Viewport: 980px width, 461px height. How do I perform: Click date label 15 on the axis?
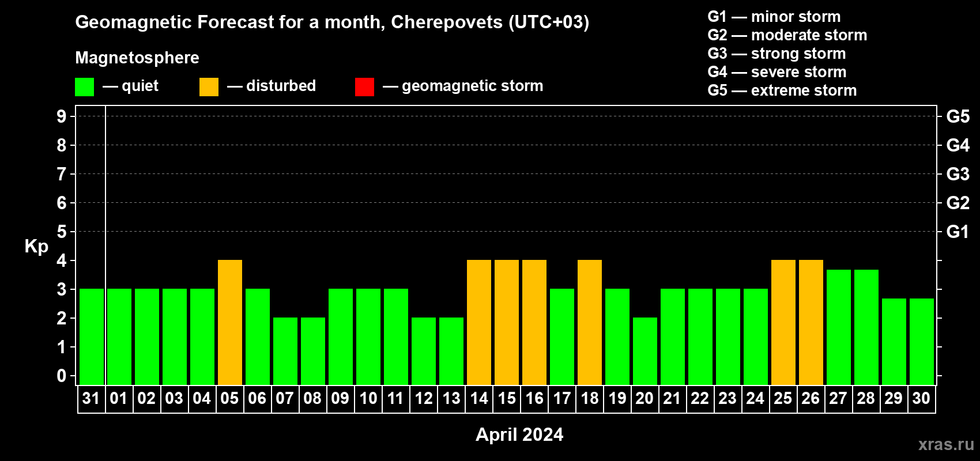click(506, 399)
